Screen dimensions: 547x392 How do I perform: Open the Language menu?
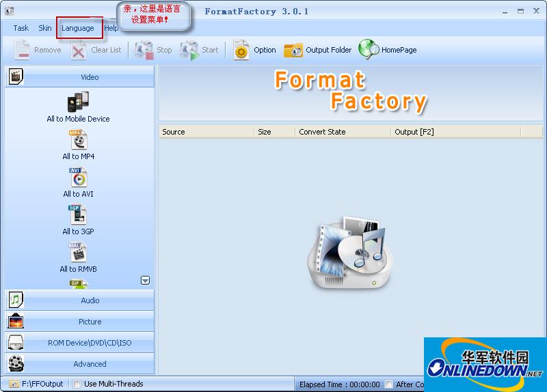pos(78,28)
